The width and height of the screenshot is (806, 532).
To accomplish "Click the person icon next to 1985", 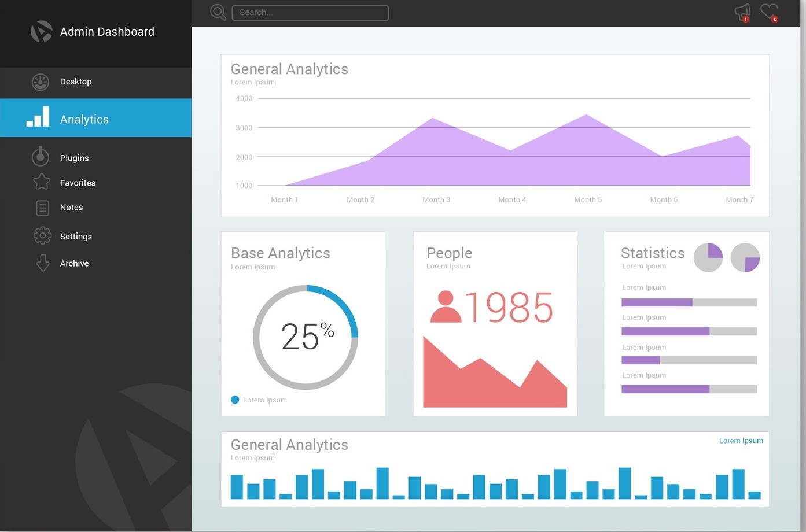I will coord(445,306).
